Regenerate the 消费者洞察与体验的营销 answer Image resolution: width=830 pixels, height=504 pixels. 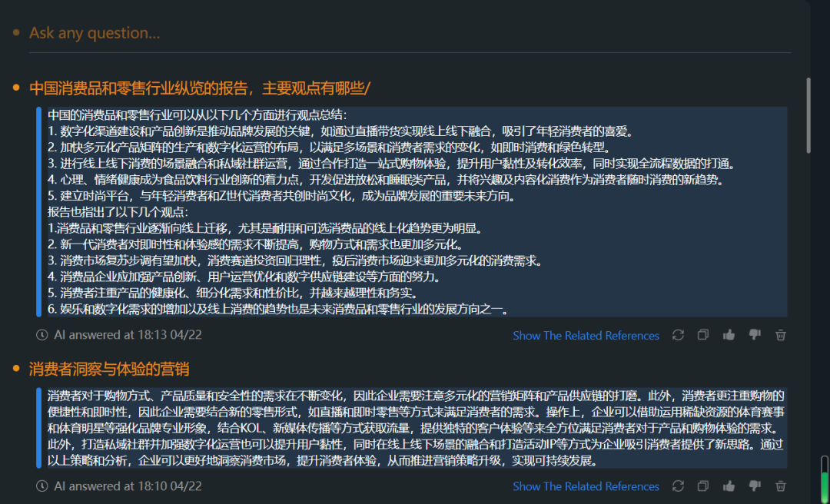[x=678, y=486]
